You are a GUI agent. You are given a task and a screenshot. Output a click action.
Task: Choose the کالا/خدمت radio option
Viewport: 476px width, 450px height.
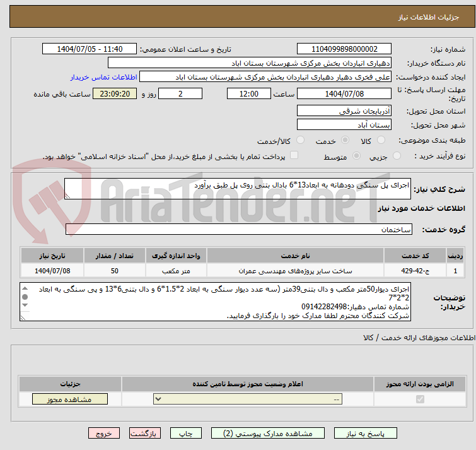point(300,140)
